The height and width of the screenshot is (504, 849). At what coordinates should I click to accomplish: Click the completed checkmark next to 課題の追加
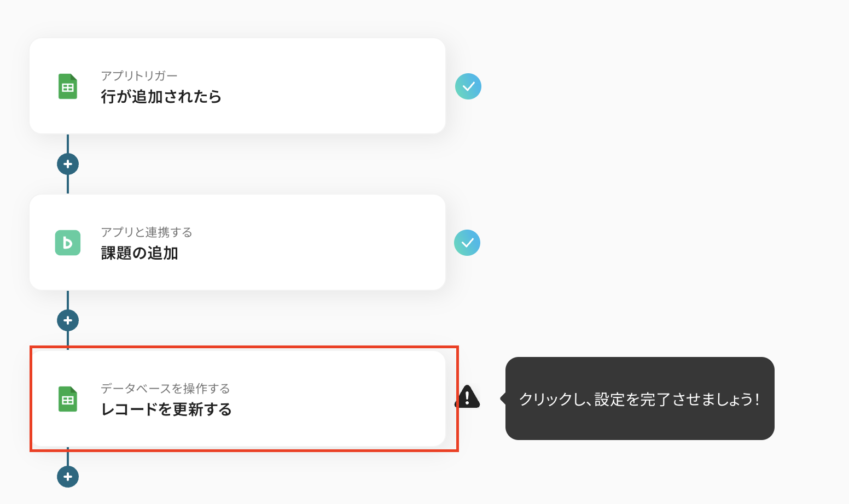[x=467, y=243]
